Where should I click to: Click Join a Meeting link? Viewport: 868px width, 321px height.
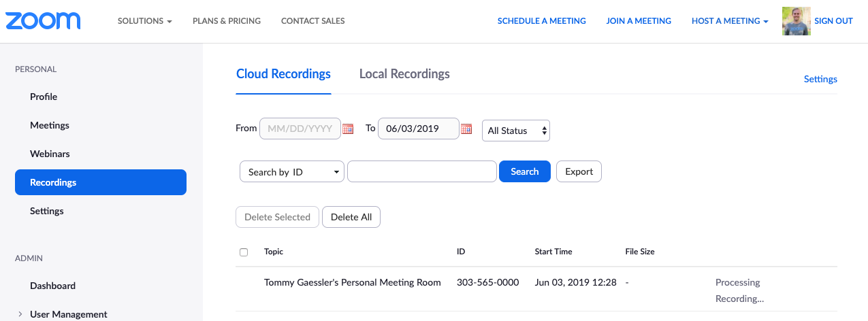point(639,21)
